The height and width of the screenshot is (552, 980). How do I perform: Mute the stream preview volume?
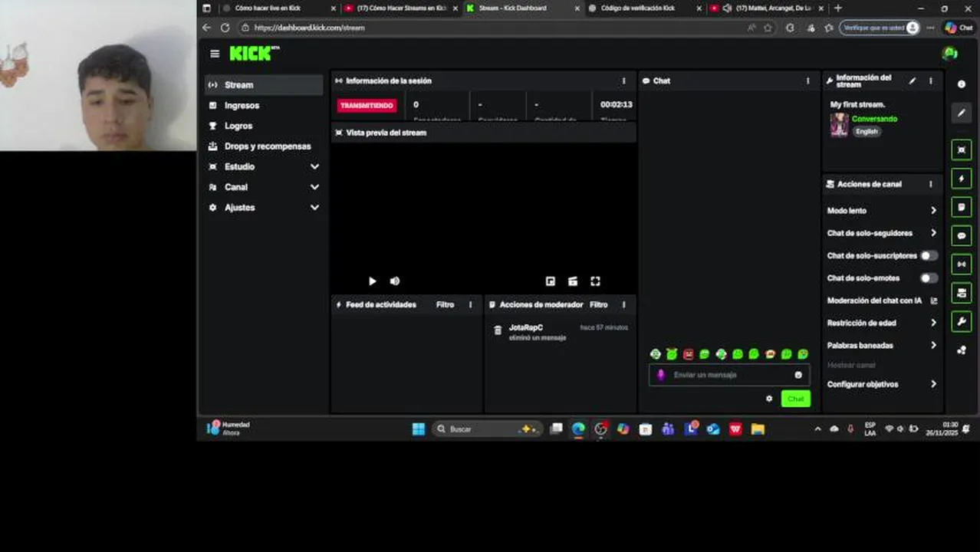coord(395,281)
